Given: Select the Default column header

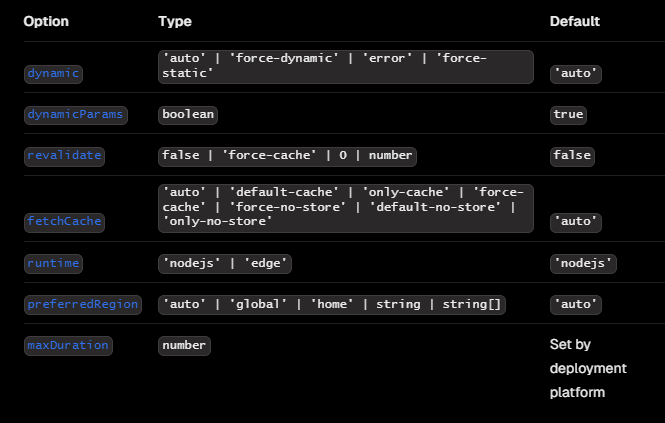Looking at the screenshot, I should [x=575, y=22].
